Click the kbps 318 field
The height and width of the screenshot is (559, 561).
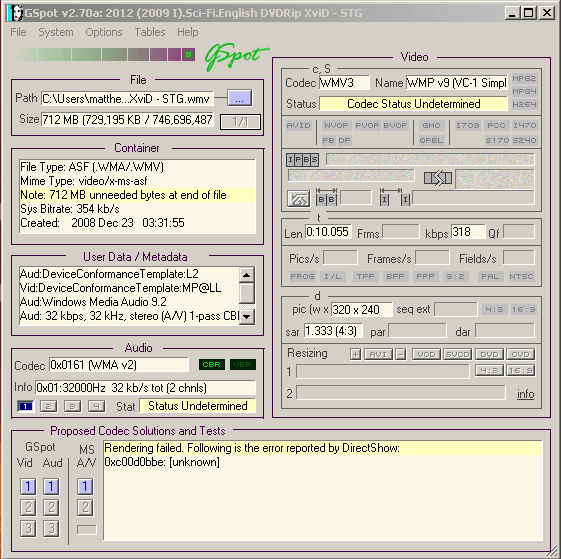(468, 232)
